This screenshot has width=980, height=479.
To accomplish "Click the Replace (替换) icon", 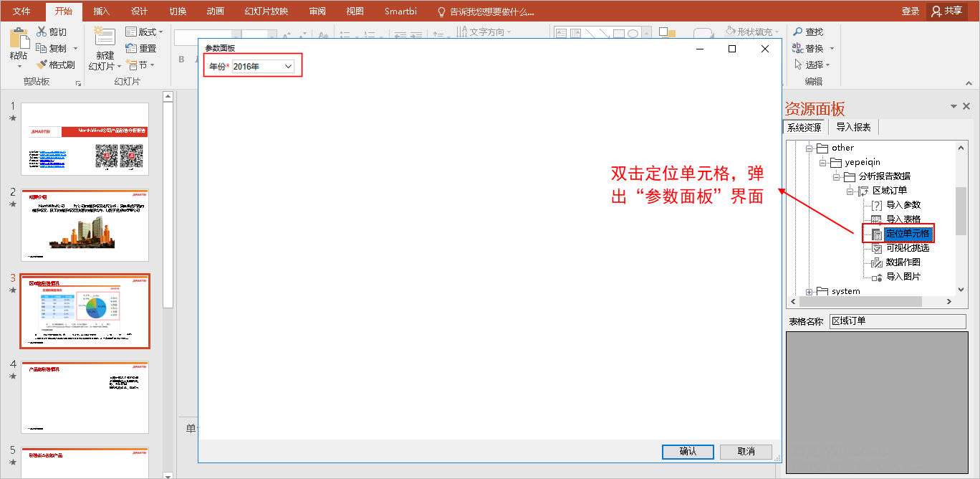I will click(x=797, y=48).
